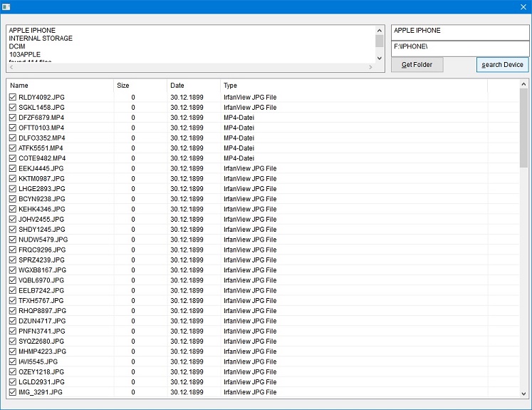Select file name MHMP4223.JPG
Screen dimensions: 532x410
click(x=43, y=352)
